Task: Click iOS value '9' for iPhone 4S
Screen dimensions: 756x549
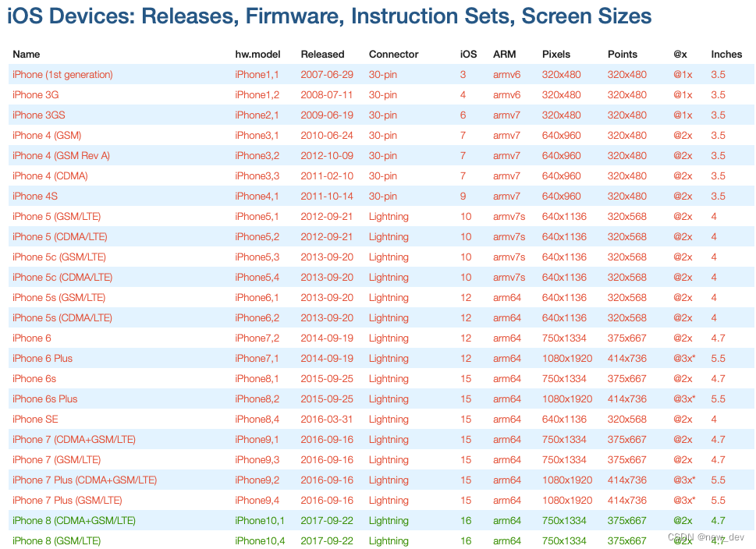Action: (x=463, y=197)
